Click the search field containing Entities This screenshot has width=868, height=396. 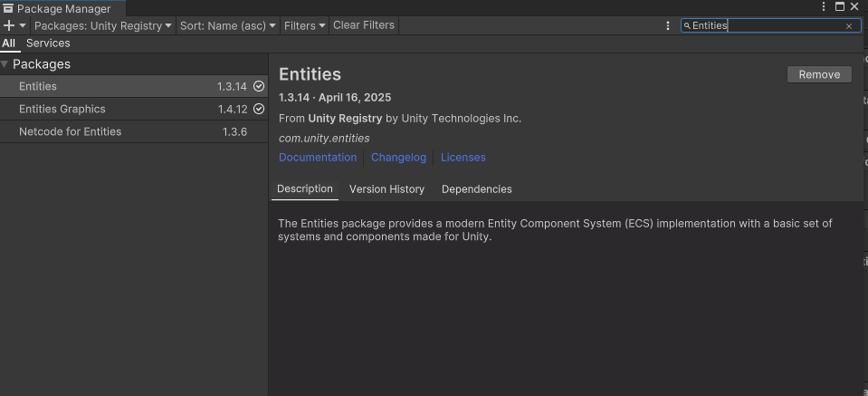(x=770, y=25)
